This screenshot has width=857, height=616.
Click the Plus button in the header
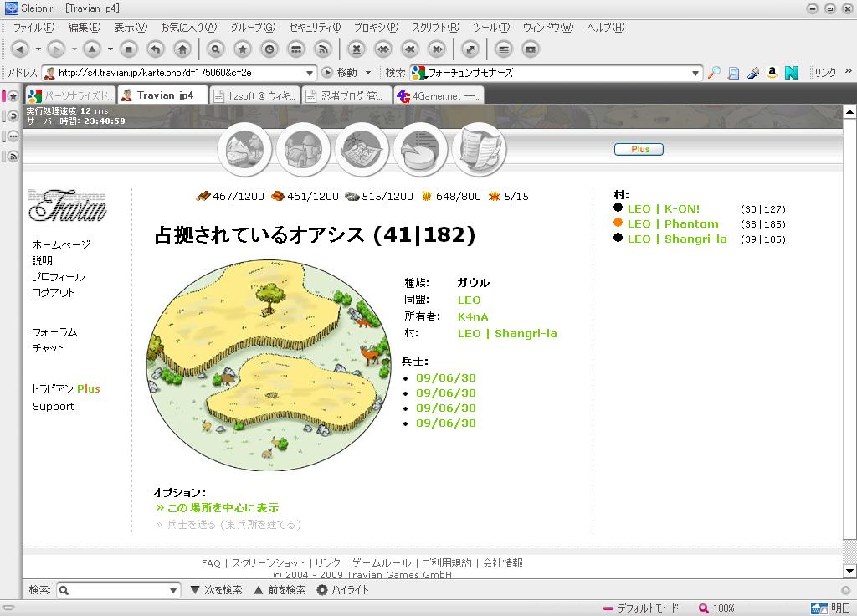tap(639, 149)
